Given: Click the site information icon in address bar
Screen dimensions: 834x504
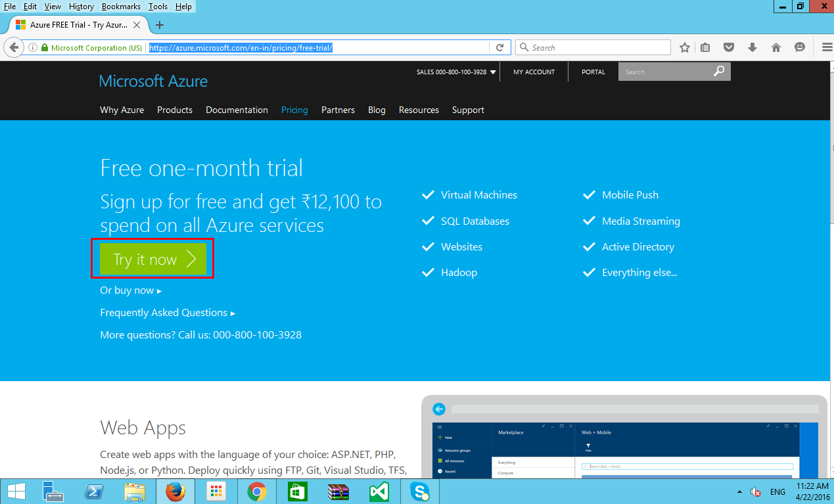Looking at the screenshot, I should (33, 47).
